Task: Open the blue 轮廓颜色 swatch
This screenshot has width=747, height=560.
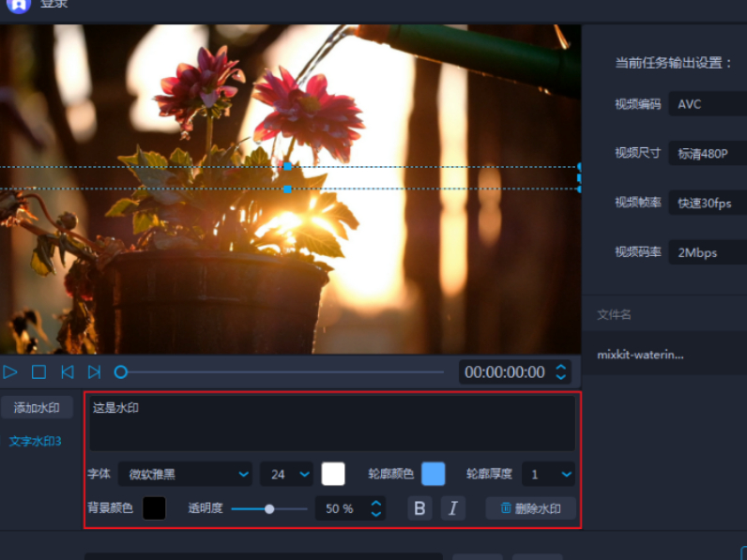Action: (x=433, y=475)
